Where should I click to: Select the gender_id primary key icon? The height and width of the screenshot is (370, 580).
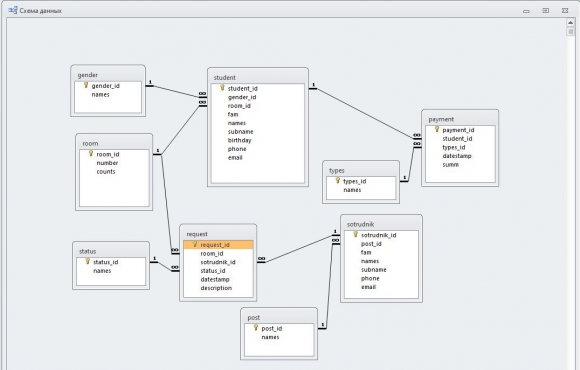click(86, 85)
